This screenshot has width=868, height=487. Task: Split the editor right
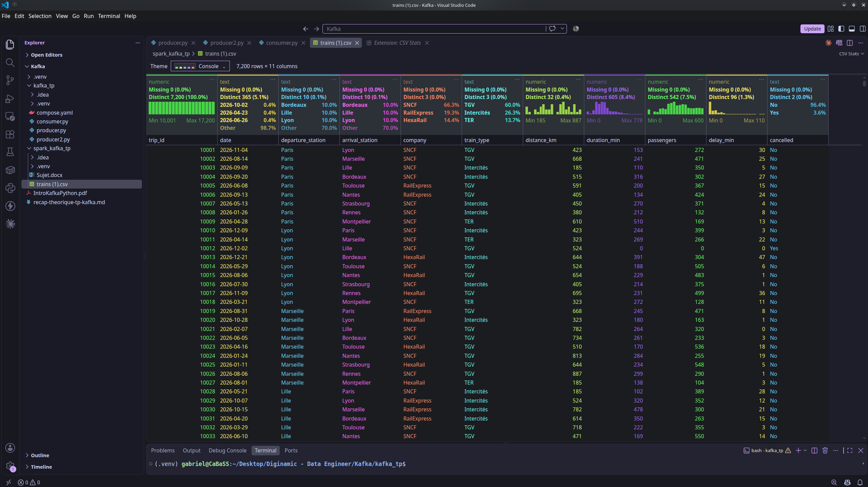click(x=850, y=43)
